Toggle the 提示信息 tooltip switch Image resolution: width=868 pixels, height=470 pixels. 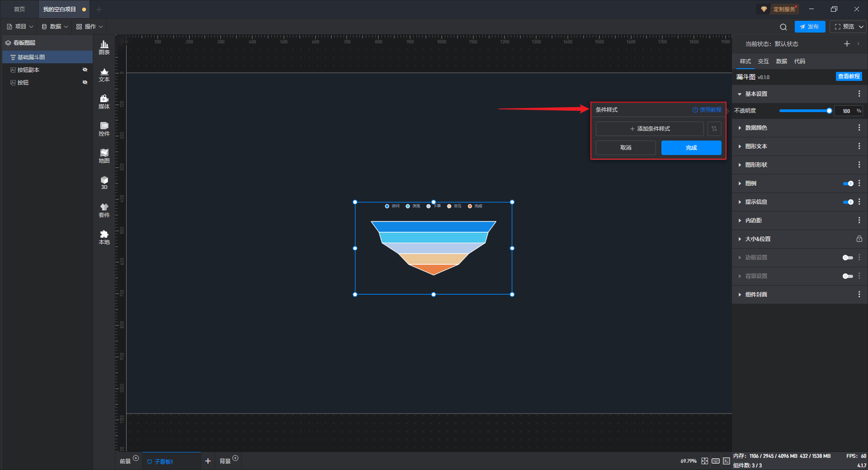pos(848,202)
